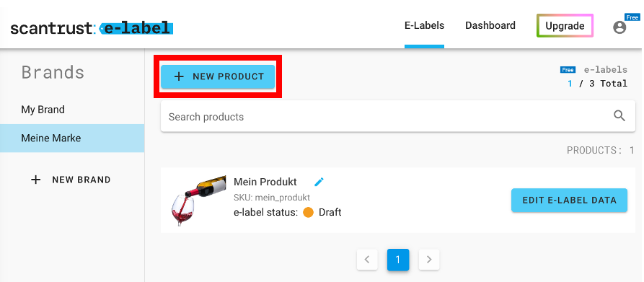Click the orange Draft status indicator
Viewport: 644px width, 282px height.
click(308, 212)
